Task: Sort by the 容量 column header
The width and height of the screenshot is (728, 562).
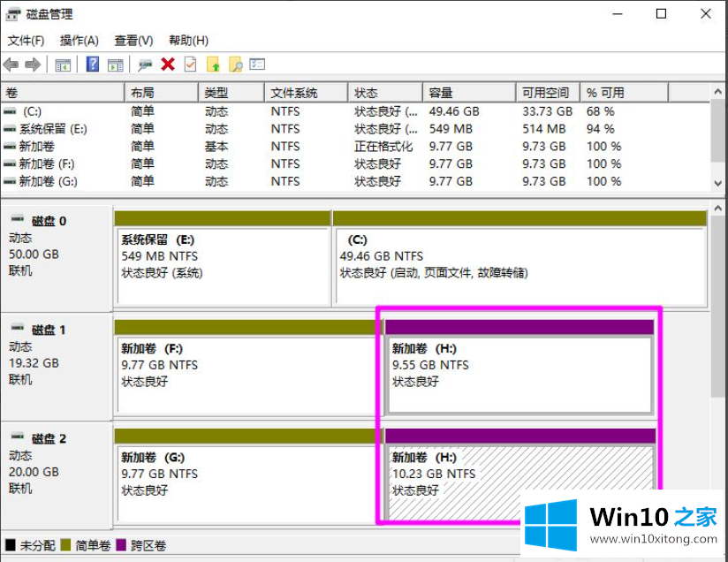Action: tap(470, 93)
